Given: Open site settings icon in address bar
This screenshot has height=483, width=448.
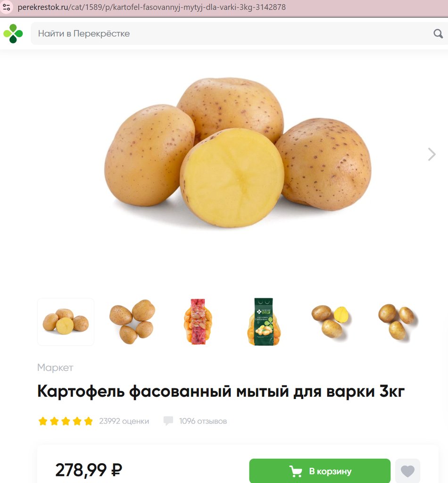Looking at the screenshot, I should (x=7, y=7).
